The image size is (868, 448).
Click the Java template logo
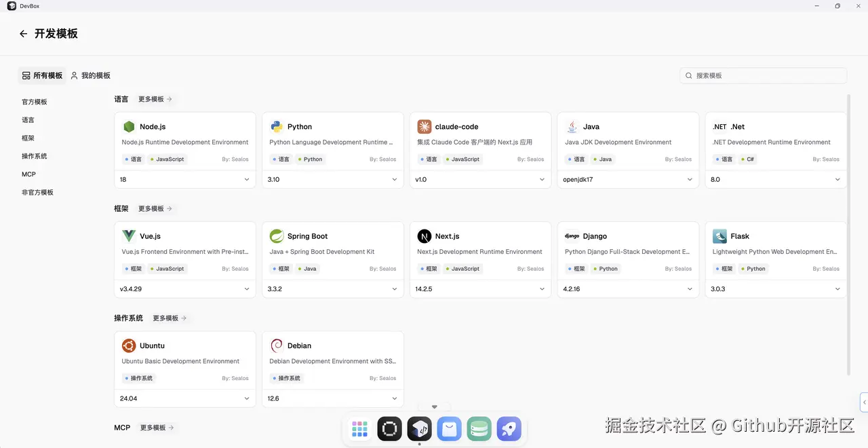point(572,127)
